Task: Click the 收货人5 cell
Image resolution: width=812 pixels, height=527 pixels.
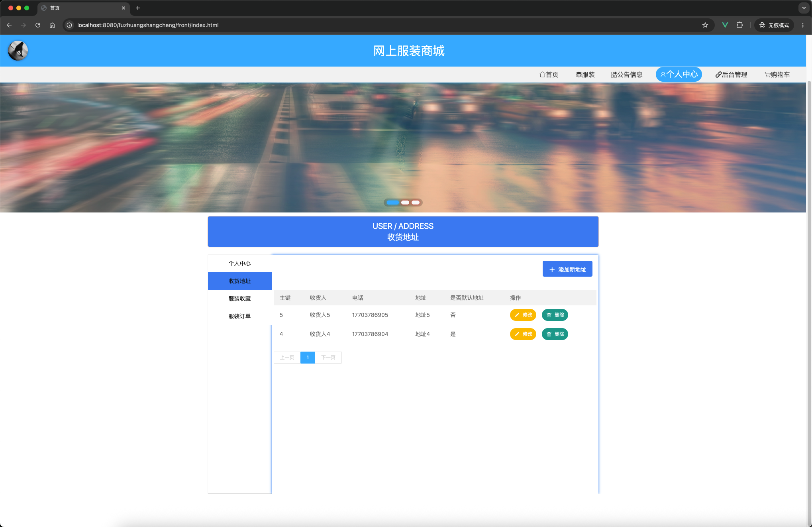Action: [320, 315]
